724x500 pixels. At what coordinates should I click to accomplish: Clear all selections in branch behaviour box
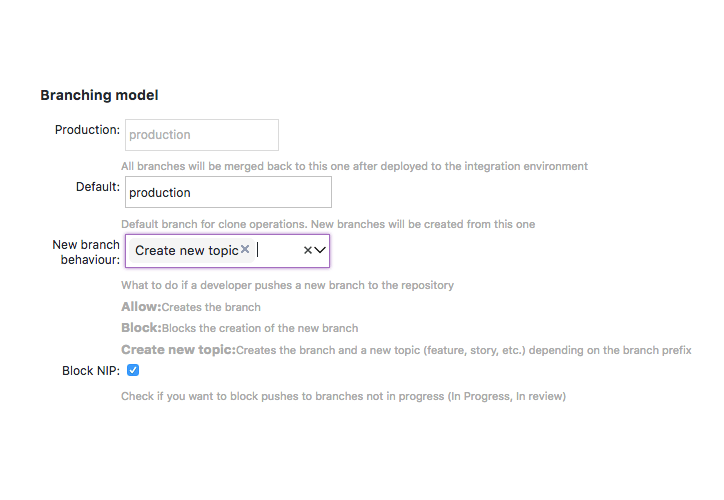[x=308, y=250]
